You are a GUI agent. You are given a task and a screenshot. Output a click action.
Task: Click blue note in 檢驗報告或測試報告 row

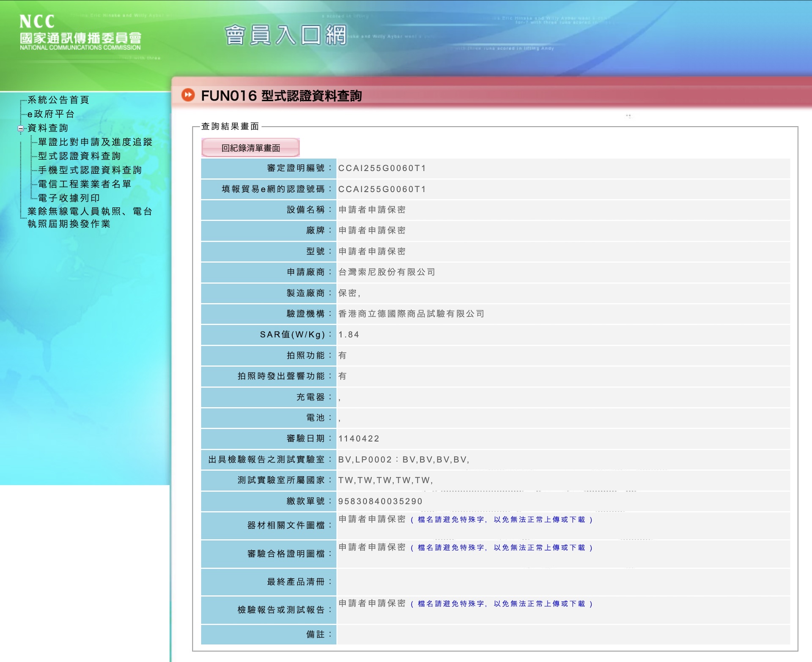tap(501, 604)
